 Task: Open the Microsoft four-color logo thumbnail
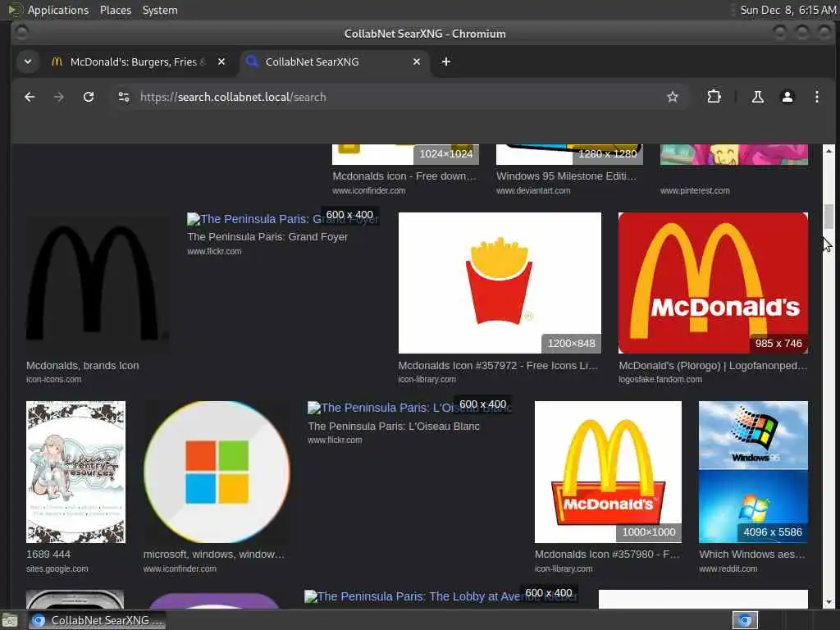[x=217, y=472]
